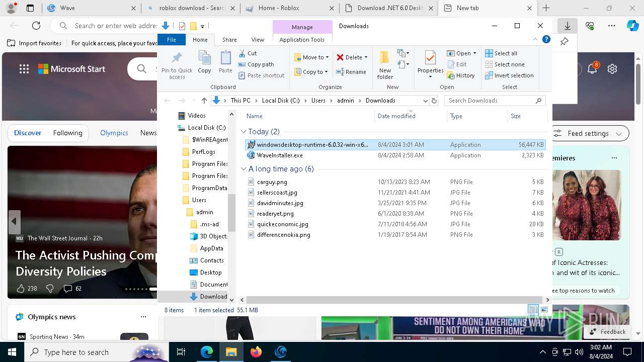Click the file list horizontal scrollbar

395,300
